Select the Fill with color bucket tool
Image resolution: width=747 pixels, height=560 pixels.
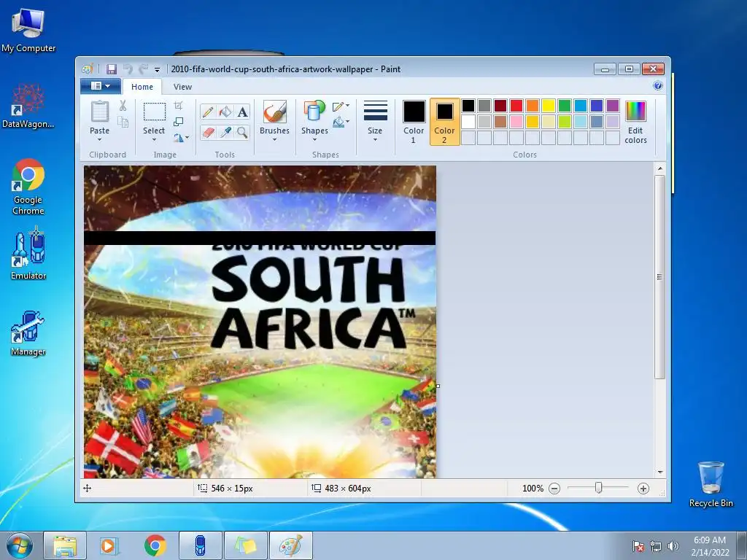(225, 112)
